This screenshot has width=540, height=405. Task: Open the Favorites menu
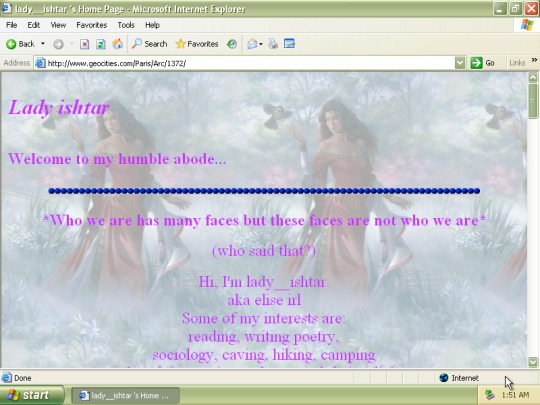click(92, 25)
